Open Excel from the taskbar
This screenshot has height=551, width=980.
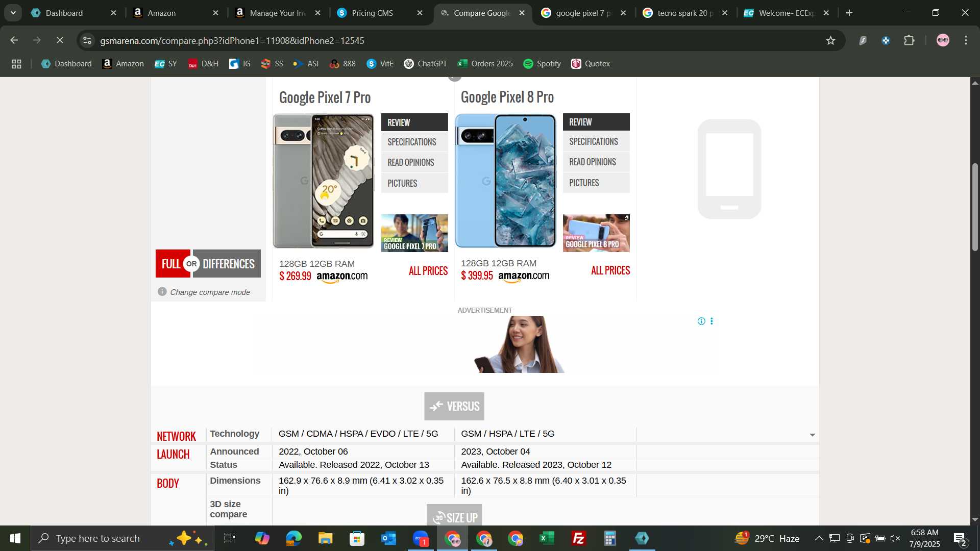point(547,538)
